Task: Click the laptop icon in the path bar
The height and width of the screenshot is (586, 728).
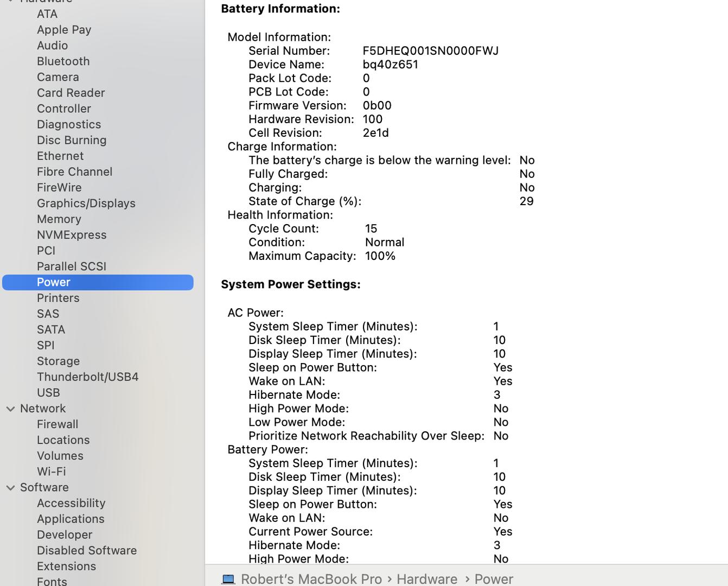Action: coord(228,579)
